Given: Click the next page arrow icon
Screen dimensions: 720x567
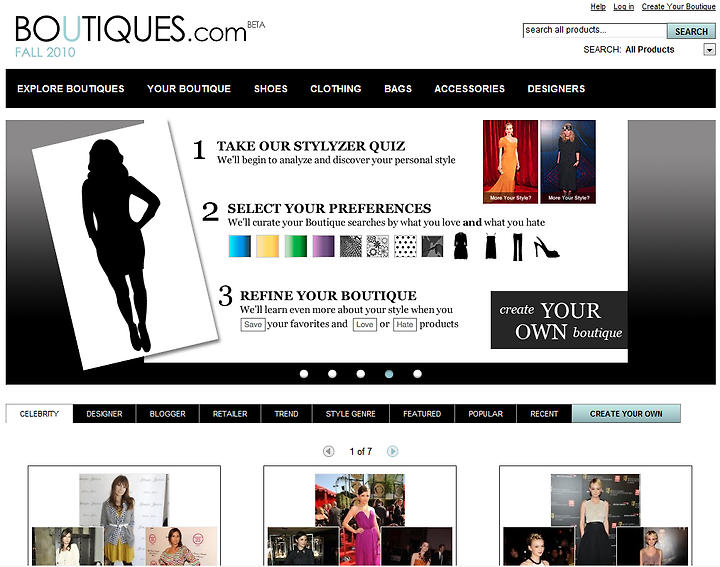Looking at the screenshot, I should pos(392,451).
